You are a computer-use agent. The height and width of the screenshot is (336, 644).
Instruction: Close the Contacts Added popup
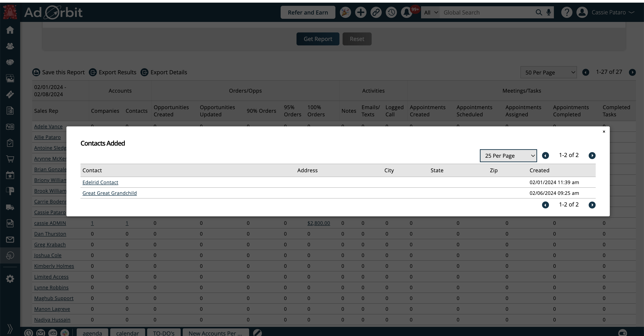point(604,132)
